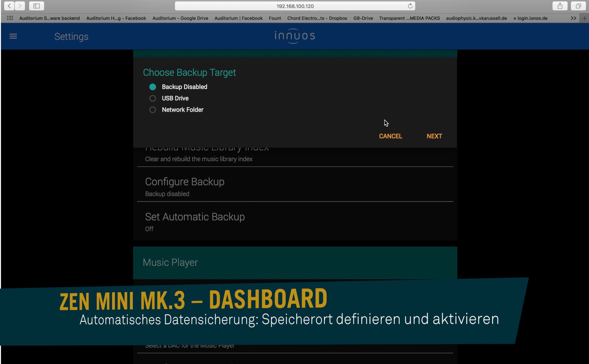589x364 pixels.
Task: Go back with Safari back arrow
Action: click(x=9, y=6)
